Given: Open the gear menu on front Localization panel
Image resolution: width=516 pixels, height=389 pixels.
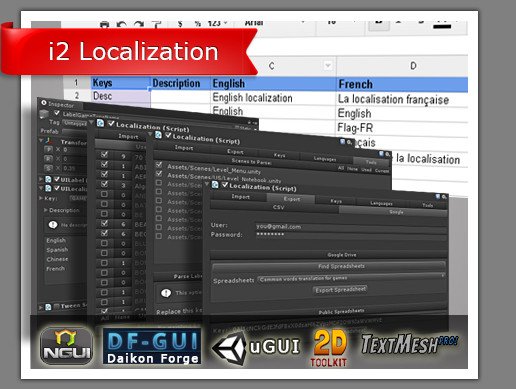Looking at the screenshot, I should coord(444,197).
